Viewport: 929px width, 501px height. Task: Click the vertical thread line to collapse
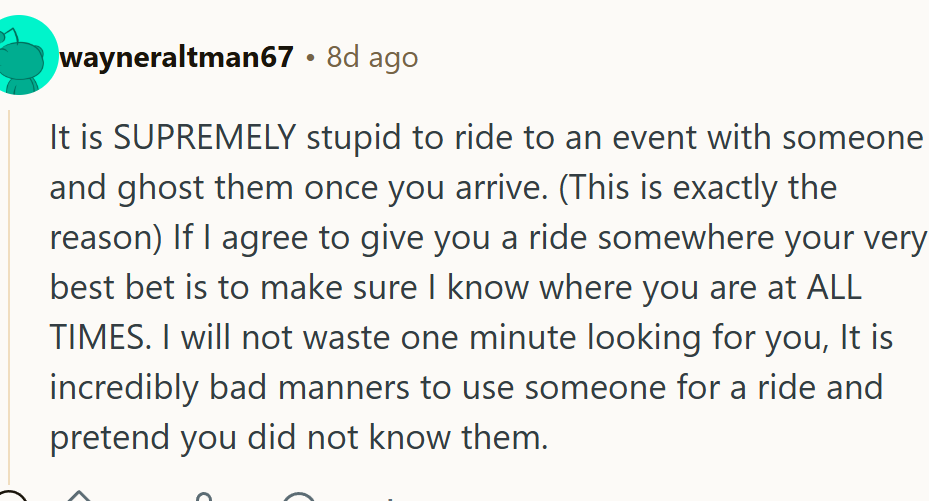(x=10, y=300)
